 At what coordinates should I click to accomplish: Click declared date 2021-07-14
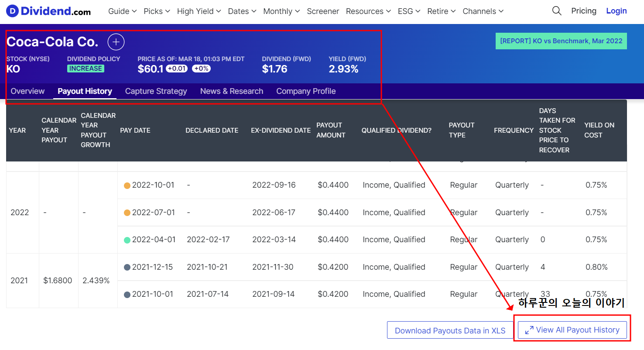(208, 294)
